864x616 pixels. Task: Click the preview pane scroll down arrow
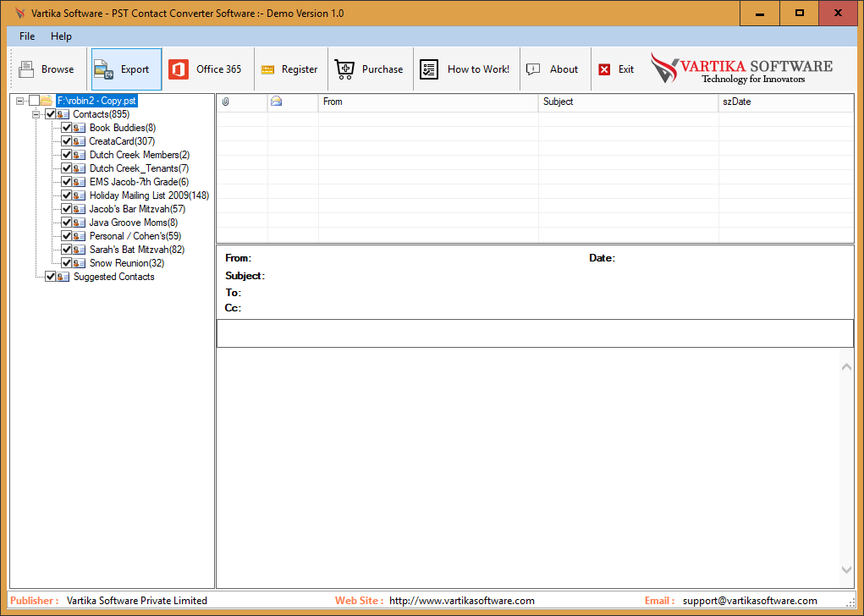[x=846, y=570]
